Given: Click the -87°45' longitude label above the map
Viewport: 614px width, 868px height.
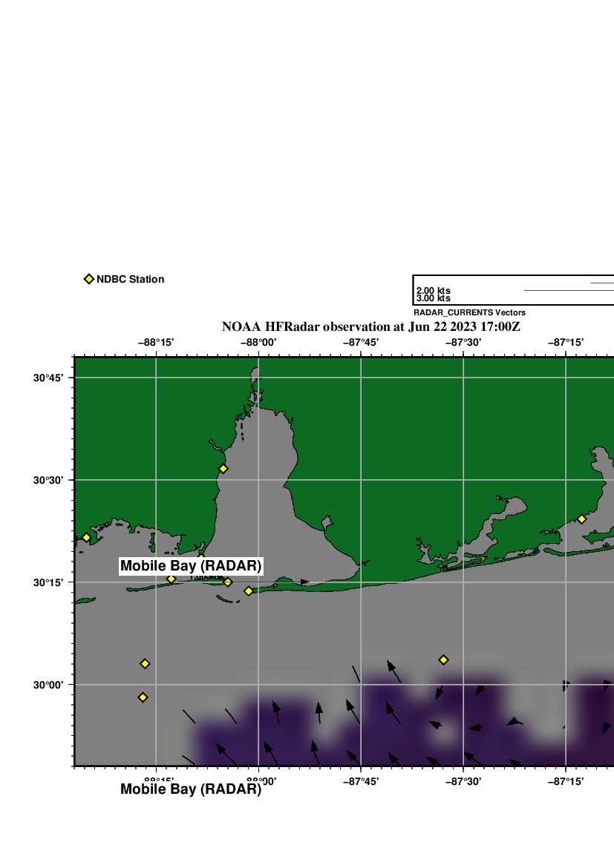Looking at the screenshot, I should (x=361, y=342).
